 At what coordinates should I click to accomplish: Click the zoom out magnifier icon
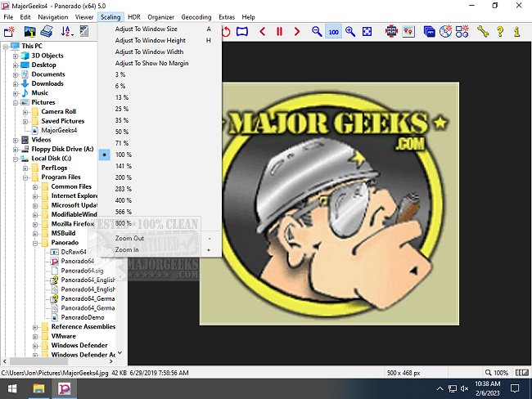[317, 32]
